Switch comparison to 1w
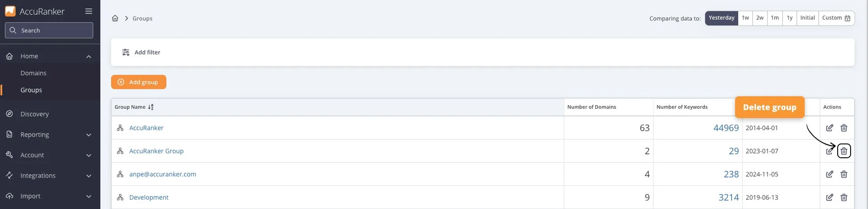The width and height of the screenshot is (868, 209). click(x=745, y=18)
